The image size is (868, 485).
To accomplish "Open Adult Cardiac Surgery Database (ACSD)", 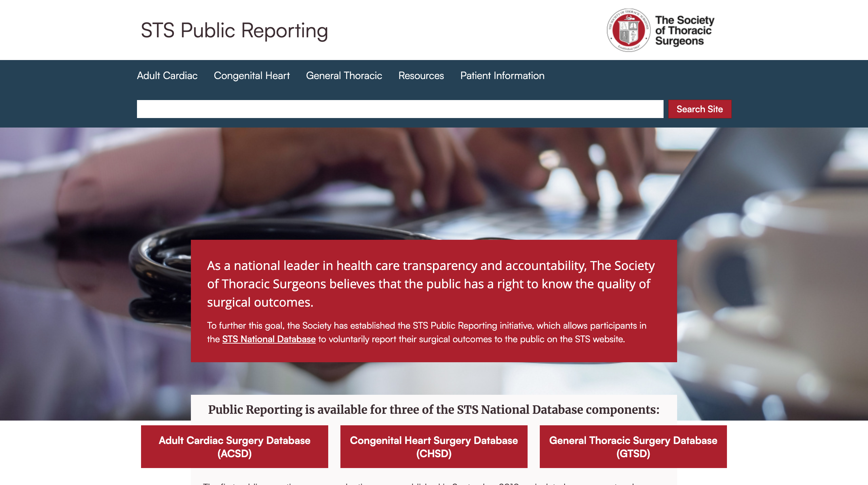I will pos(234,446).
